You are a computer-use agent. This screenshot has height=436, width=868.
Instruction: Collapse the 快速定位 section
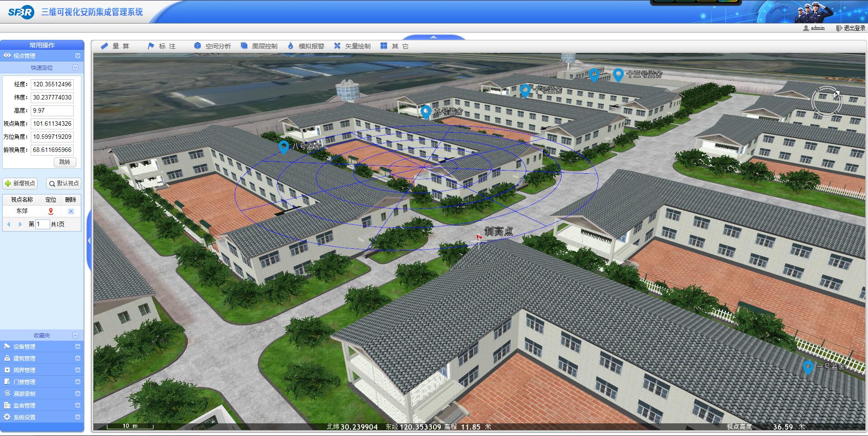coord(75,67)
